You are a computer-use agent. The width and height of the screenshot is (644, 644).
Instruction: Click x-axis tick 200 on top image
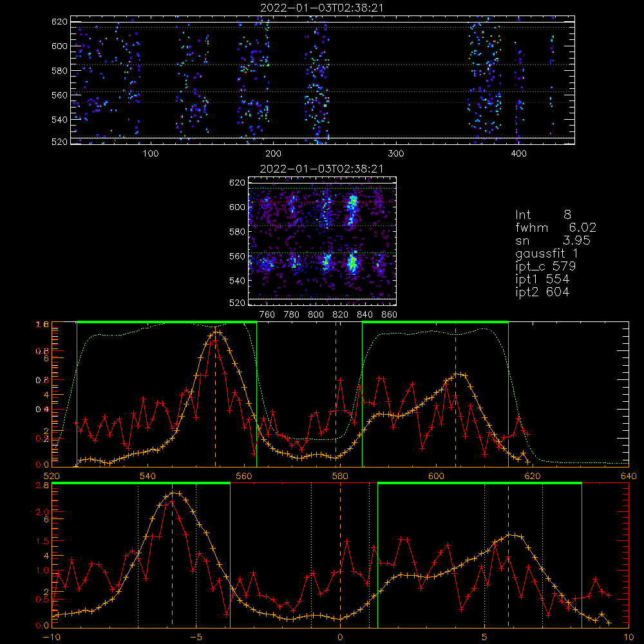coord(273,154)
